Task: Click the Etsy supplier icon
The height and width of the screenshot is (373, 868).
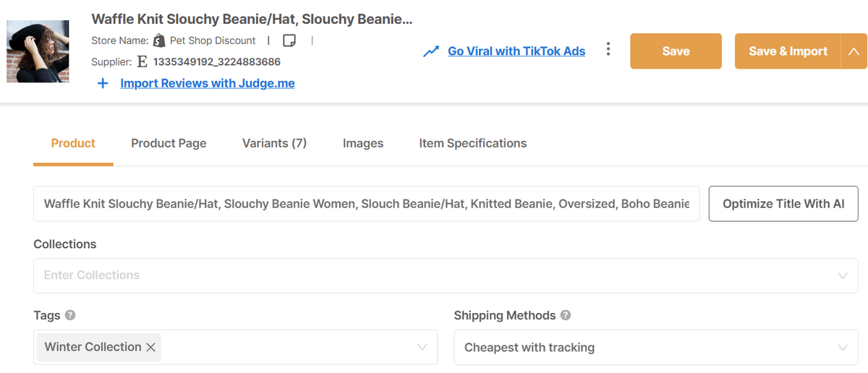Action: pos(142,61)
